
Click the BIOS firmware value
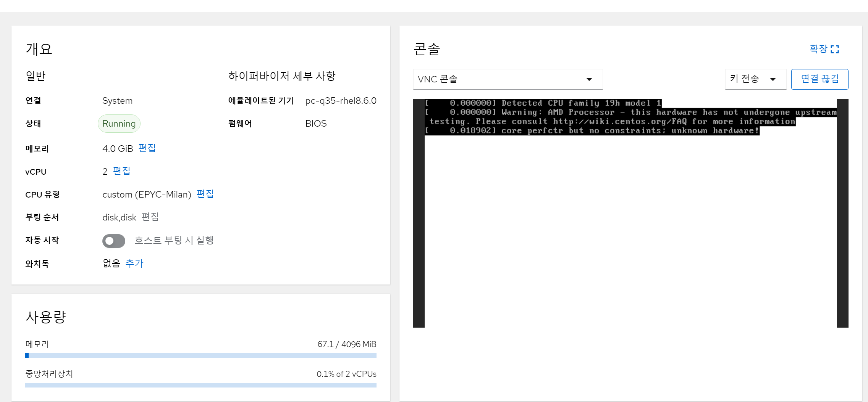tap(316, 124)
